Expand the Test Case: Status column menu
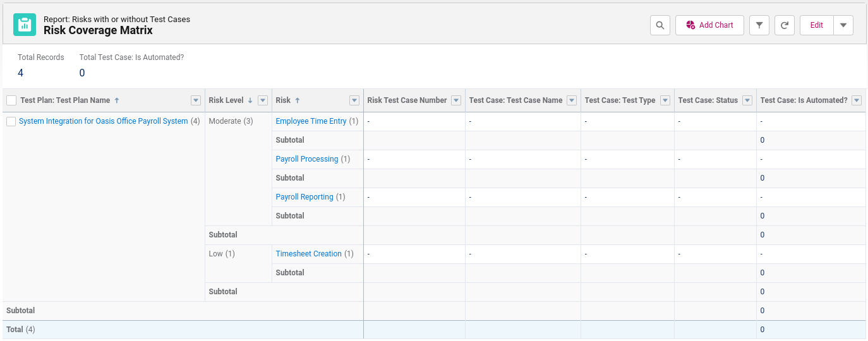 pos(747,100)
